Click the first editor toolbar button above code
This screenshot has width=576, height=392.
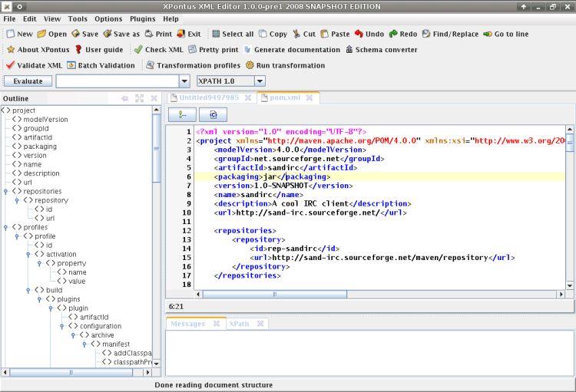[183, 115]
